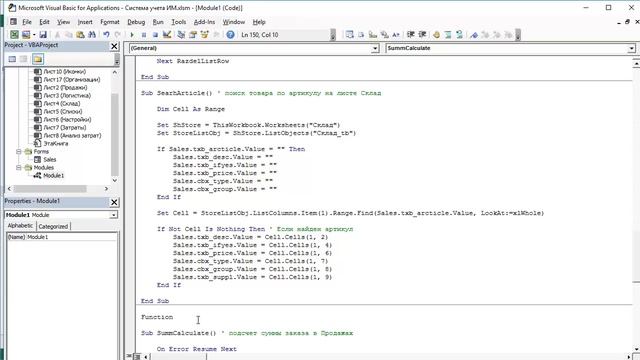Select Лист6 (Настройки) in project tree

(x=67, y=120)
